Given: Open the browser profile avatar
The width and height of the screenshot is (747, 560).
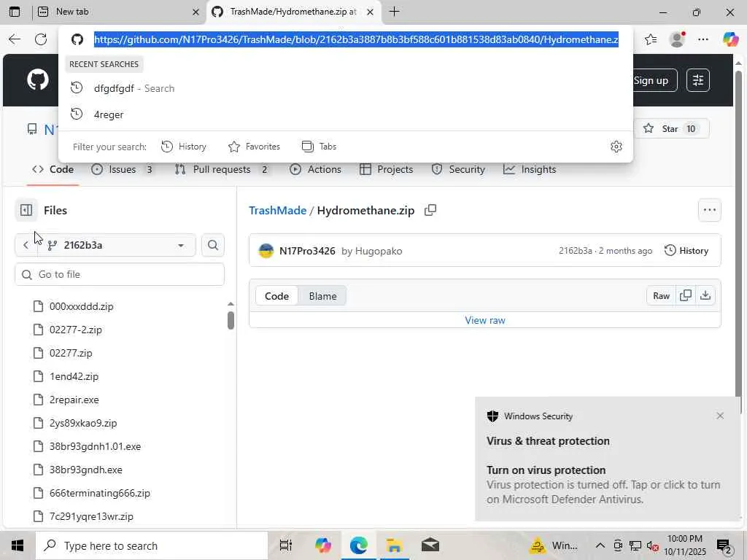Looking at the screenshot, I should coord(677,39).
